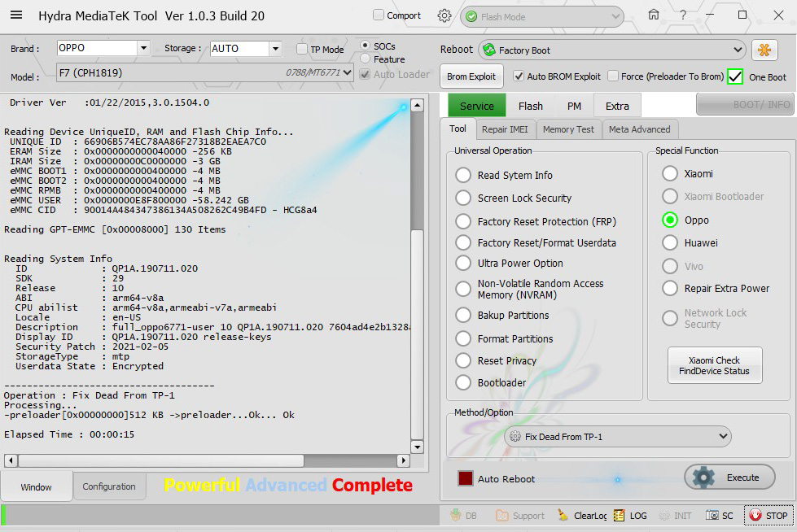797x532 pixels.
Task: Switch to the Service tab
Action: pyautogui.click(x=477, y=106)
